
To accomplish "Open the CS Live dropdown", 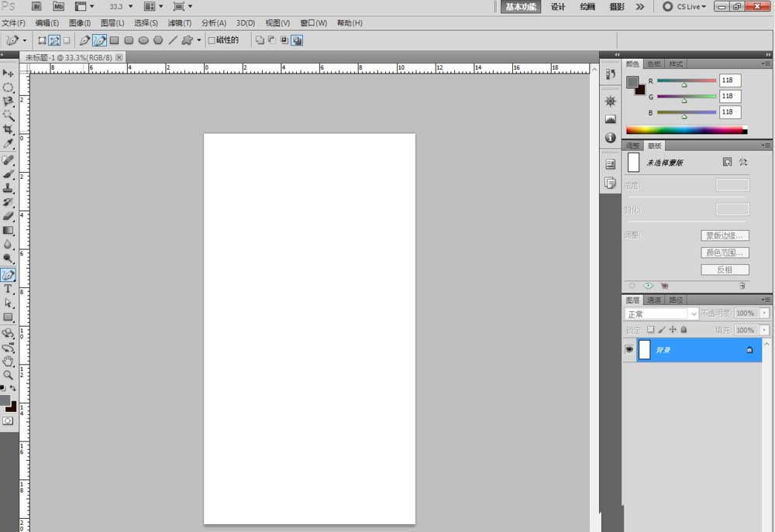I will pyautogui.click(x=685, y=6).
